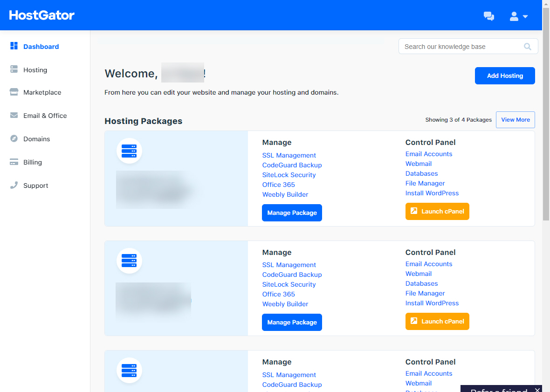Open the Billing menu item
Viewport: 550px width, 392px height.
33,162
